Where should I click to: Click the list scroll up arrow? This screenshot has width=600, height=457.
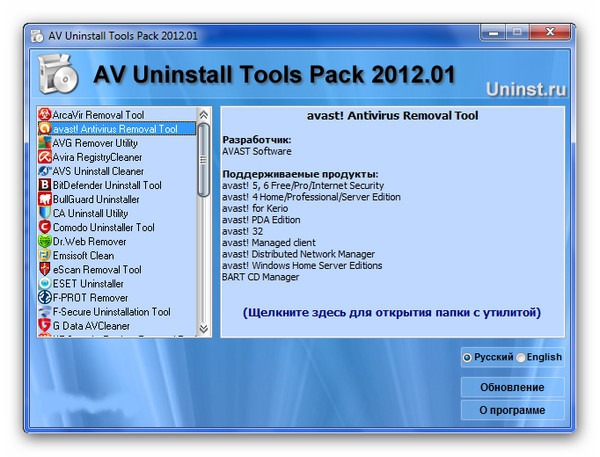pyautogui.click(x=204, y=114)
